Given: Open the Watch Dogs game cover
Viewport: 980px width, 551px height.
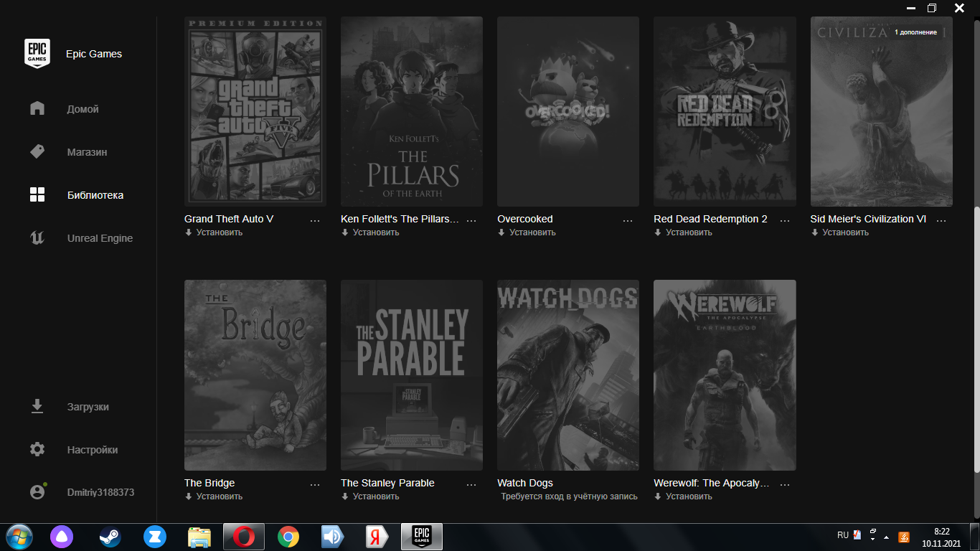Looking at the screenshot, I should click(x=568, y=375).
